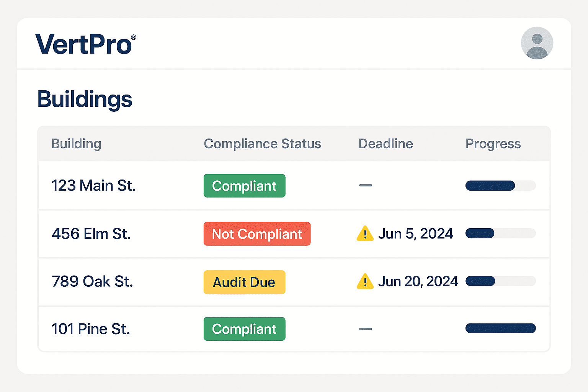Click progress bar for 123 Main St.
Image resolution: width=588 pixels, height=392 pixels.
click(500, 186)
